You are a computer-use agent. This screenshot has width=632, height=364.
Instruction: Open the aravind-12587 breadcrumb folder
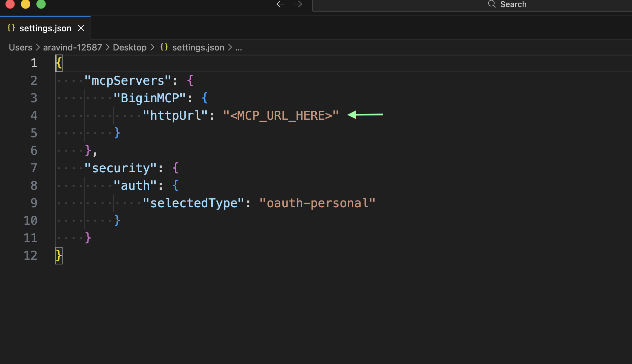[72, 47]
